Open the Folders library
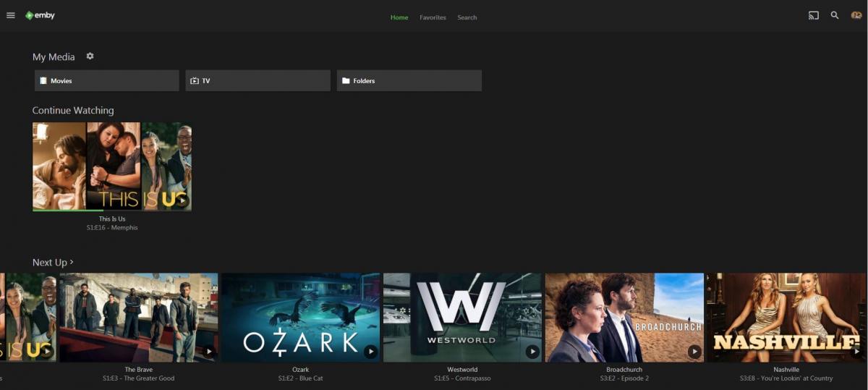Viewport: 868px width, 390px height. [x=409, y=81]
